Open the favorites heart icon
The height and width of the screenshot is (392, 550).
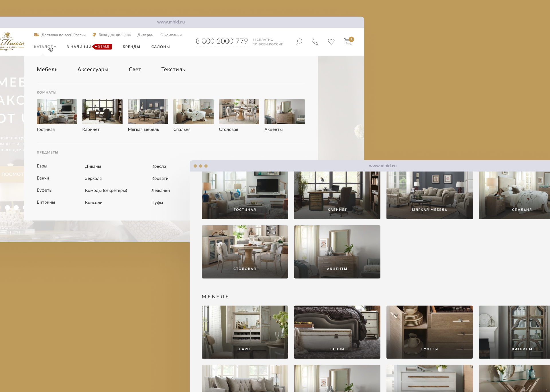point(331,42)
